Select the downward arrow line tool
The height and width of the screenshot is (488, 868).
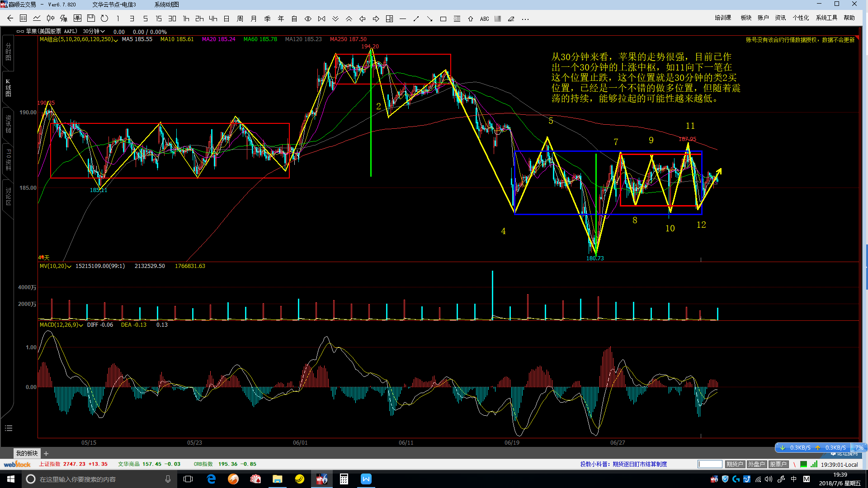tap(430, 19)
